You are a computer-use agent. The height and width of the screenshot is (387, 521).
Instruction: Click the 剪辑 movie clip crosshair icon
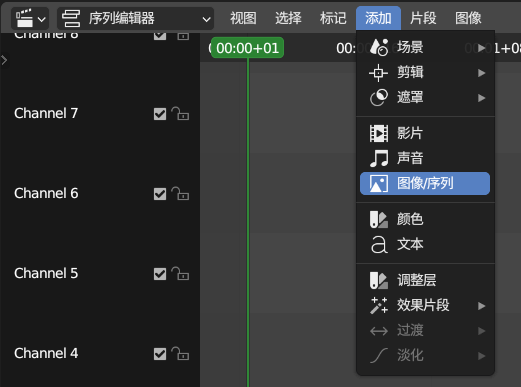[379, 72]
